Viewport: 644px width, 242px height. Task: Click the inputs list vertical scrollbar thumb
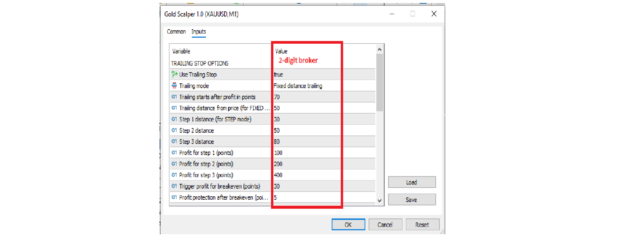click(x=380, y=82)
